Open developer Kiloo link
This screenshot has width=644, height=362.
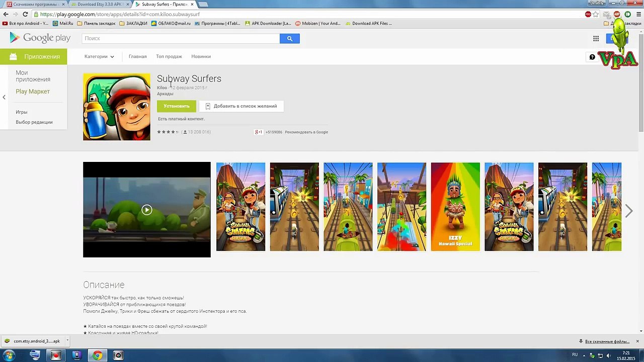pos(162,87)
